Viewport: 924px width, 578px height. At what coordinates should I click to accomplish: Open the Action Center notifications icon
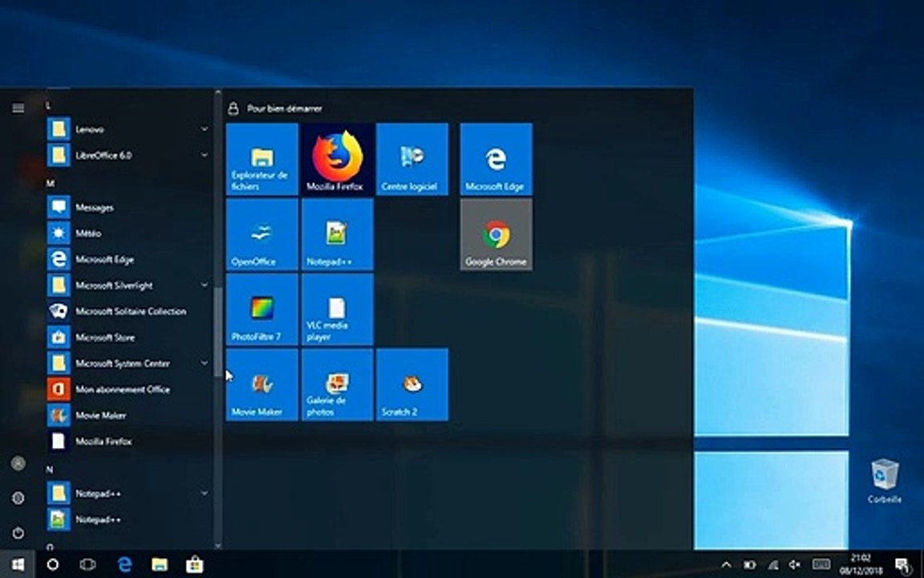pyautogui.click(x=903, y=564)
